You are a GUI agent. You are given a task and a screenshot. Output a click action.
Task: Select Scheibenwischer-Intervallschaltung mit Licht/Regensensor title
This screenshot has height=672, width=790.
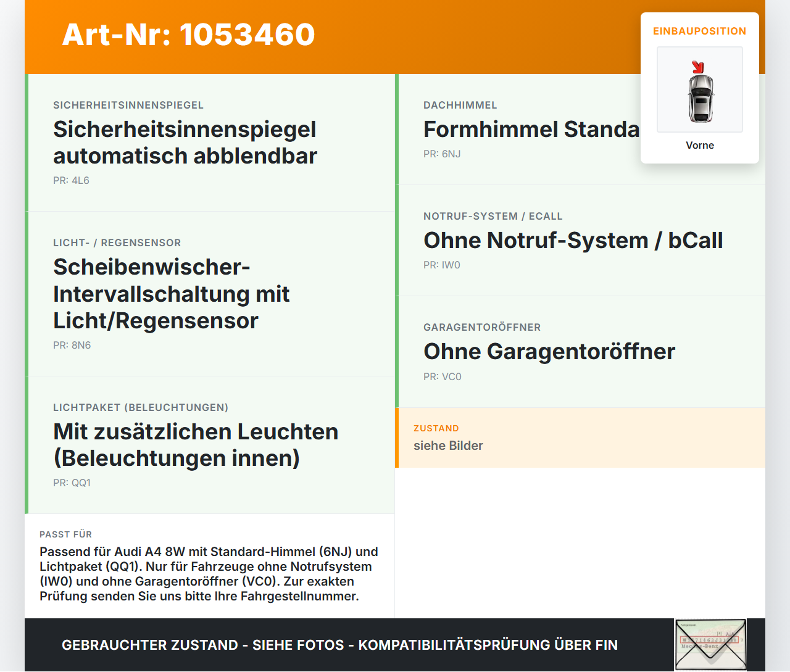172,294
